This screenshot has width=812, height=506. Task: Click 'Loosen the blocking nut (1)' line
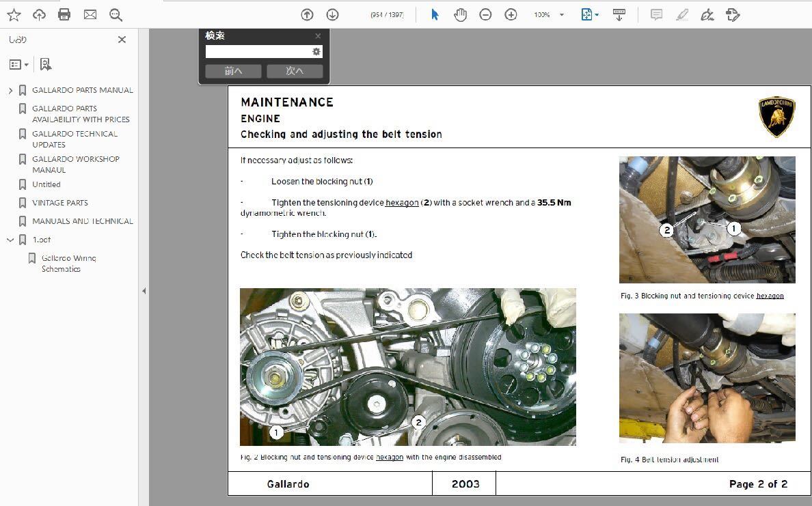[x=322, y=182]
